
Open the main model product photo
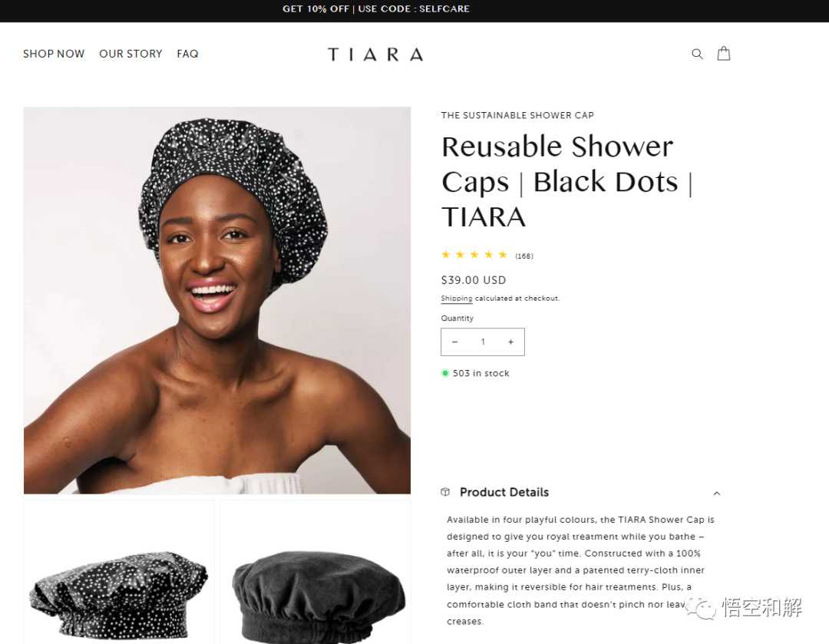[x=217, y=300]
